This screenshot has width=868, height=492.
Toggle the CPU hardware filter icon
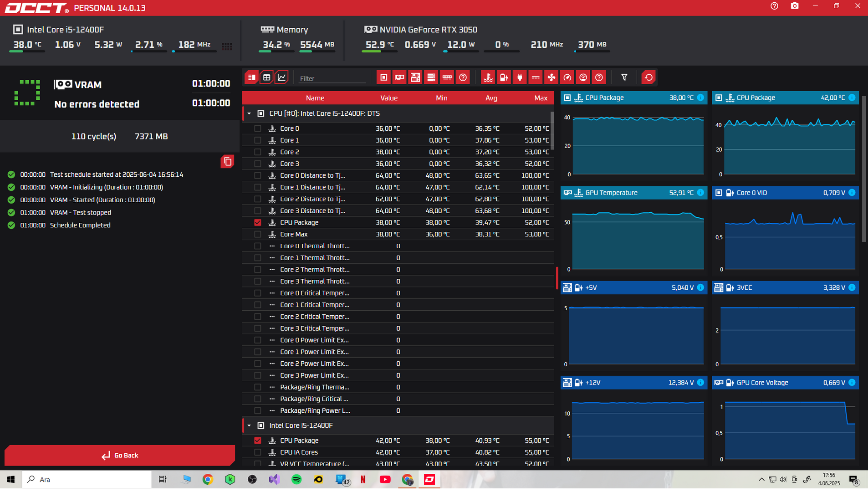coord(384,77)
